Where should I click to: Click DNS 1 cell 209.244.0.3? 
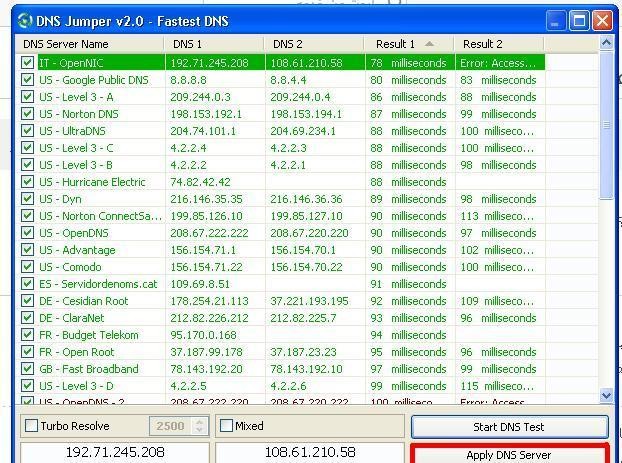tap(200, 97)
